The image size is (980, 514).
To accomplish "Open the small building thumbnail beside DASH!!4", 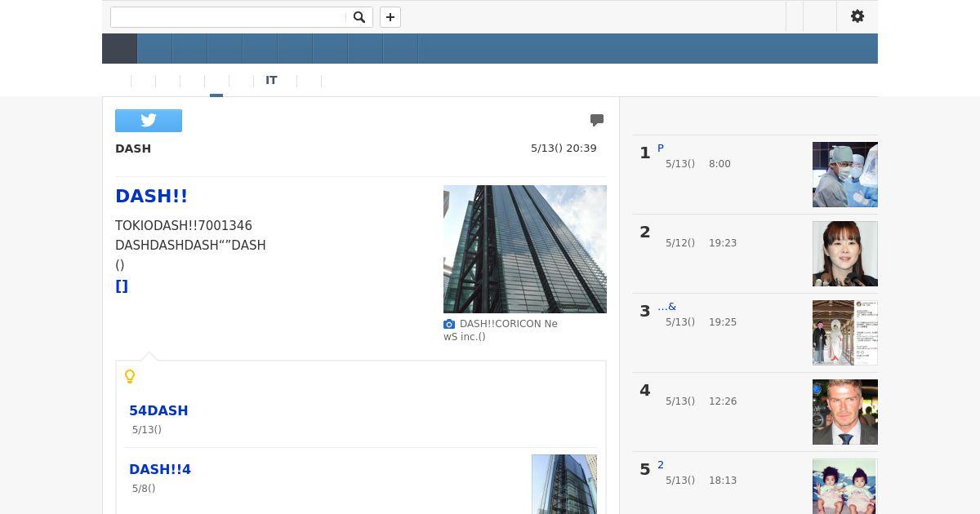I will click(564, 485).
